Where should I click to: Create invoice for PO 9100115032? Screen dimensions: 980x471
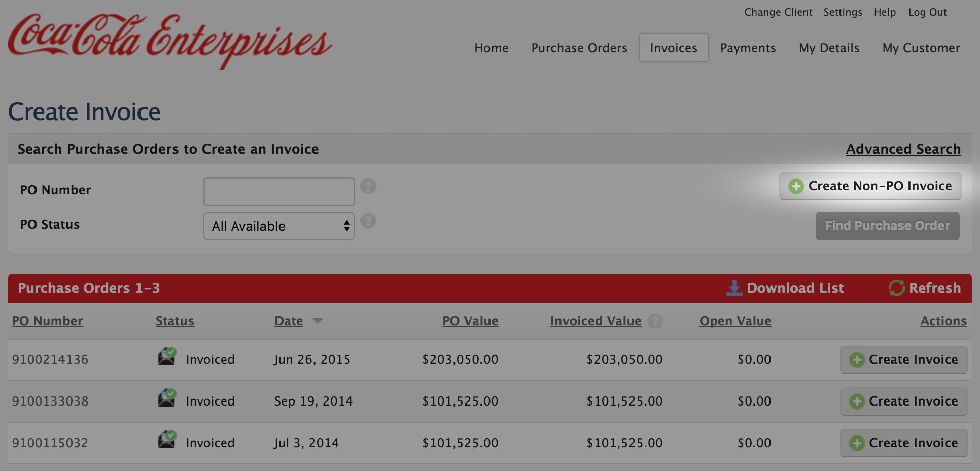(x=904, y=443)
